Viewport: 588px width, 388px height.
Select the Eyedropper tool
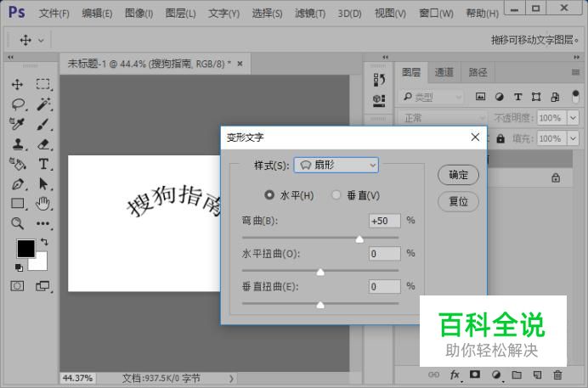(17, 124)
